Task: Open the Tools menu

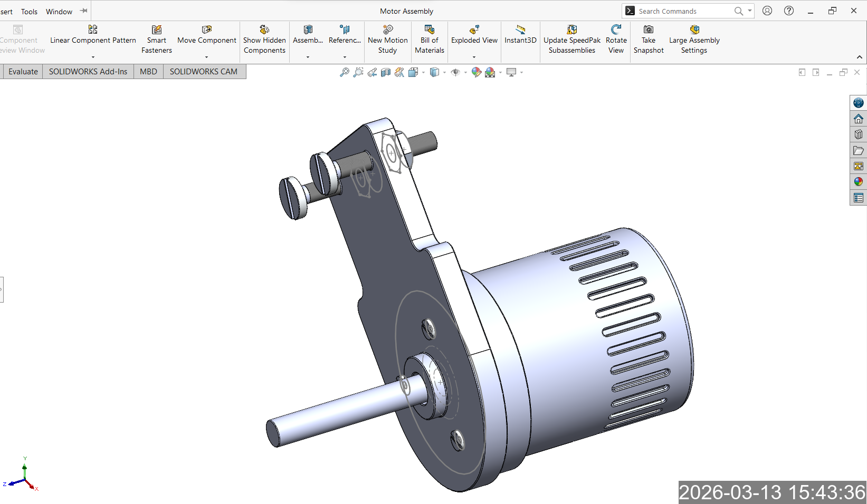Action: tap(29, 12)
